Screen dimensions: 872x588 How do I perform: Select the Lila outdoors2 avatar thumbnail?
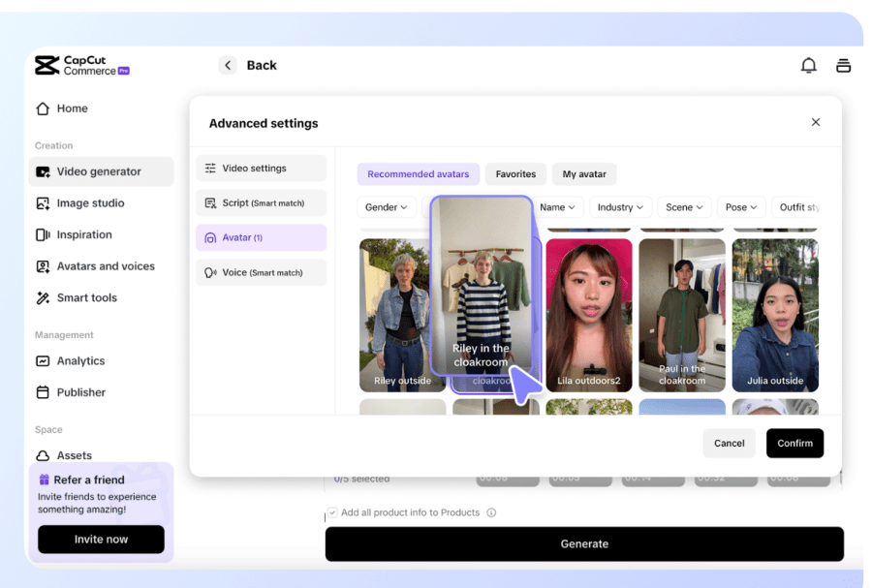tap(589, 315)
